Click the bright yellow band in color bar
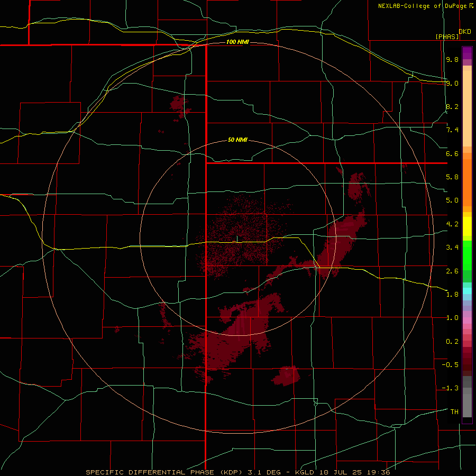Screen dimensions: 476x476 (x=467, y=226)
